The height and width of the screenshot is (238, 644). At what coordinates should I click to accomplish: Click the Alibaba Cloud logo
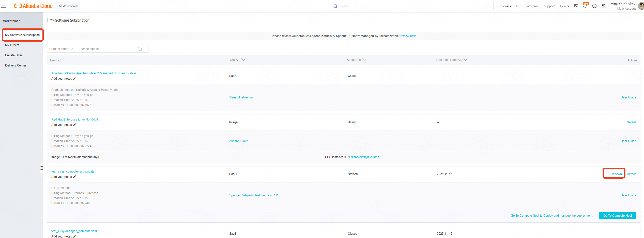[x=33, y=6]
